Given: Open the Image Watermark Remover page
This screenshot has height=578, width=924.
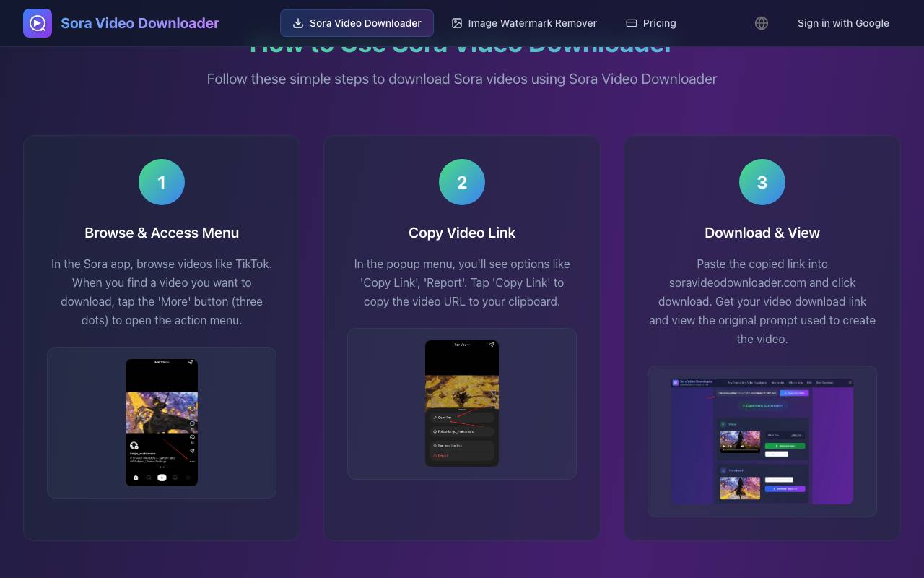Looking at the screenshot, I should click(524, 23).
